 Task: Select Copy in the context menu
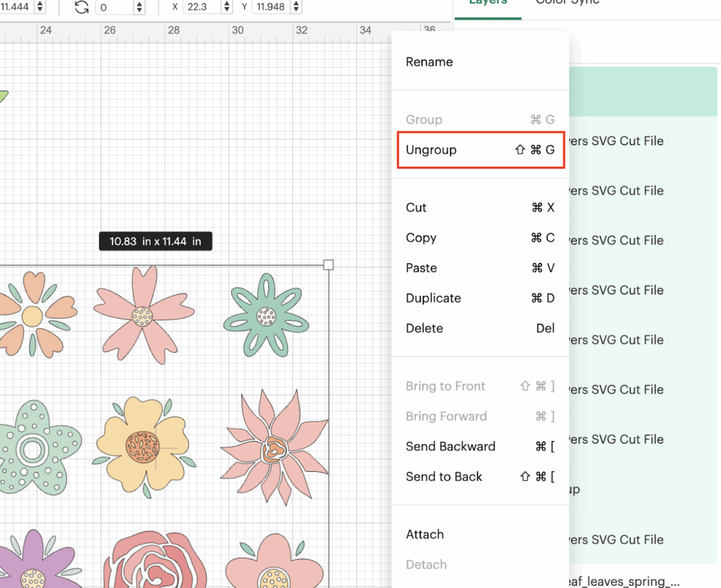pyautogui.click(x=421, y=238)
